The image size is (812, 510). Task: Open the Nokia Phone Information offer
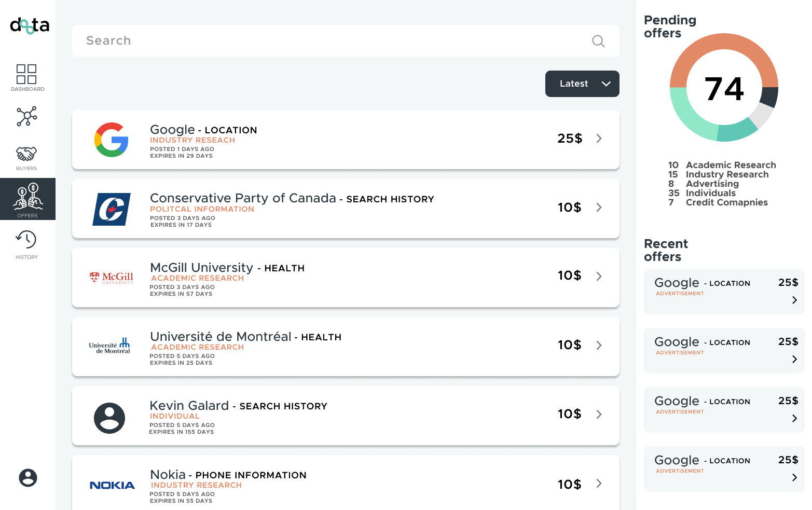pos(346,483)
